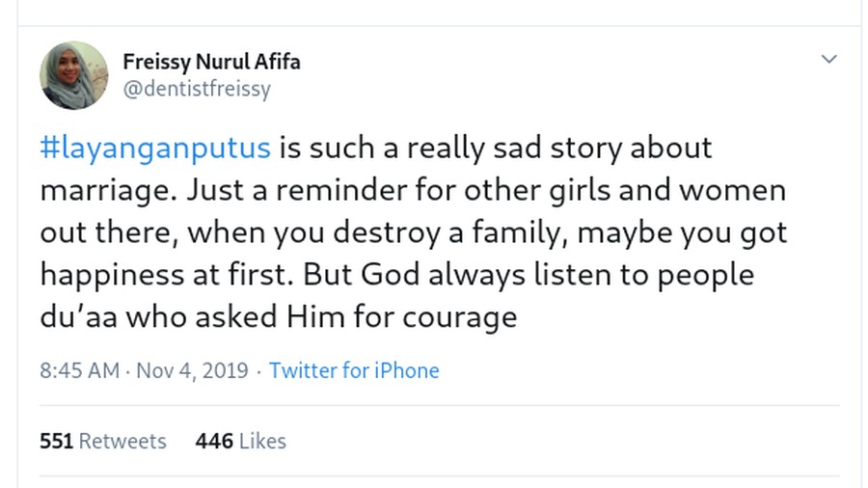View the 446 Likes list
Image resolution: width=868 pixels, height=488 pixels.
click(x=241, y=441)
